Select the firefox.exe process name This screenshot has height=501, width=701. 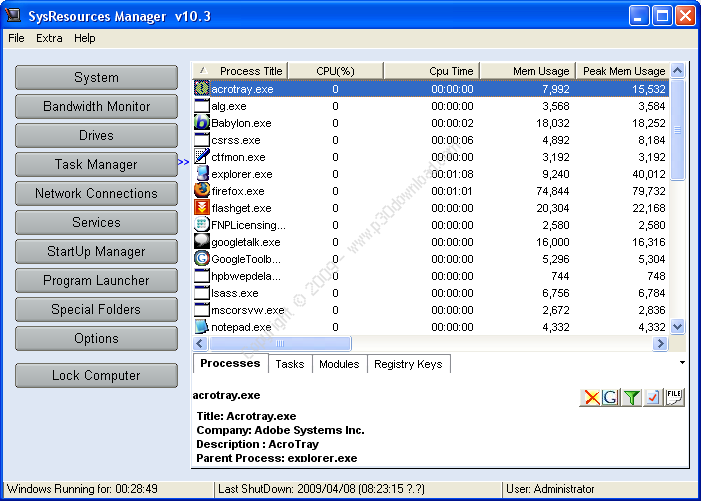click(237, 191)
